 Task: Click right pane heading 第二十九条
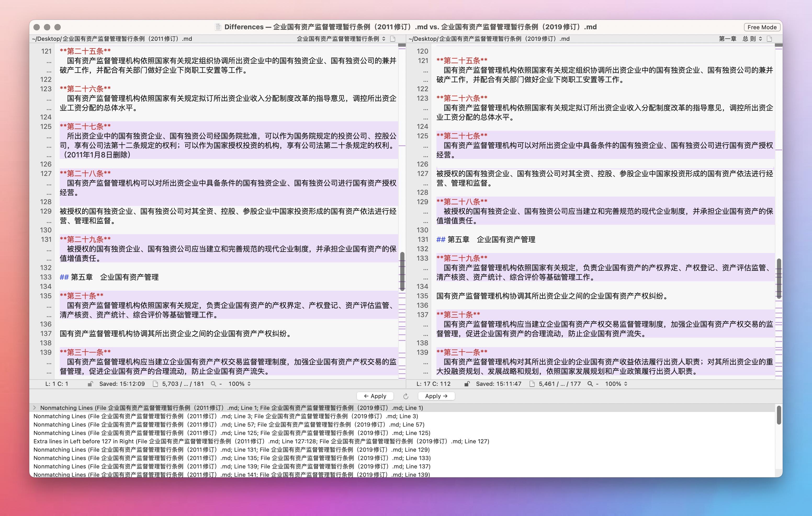click(x=462, y=258)
